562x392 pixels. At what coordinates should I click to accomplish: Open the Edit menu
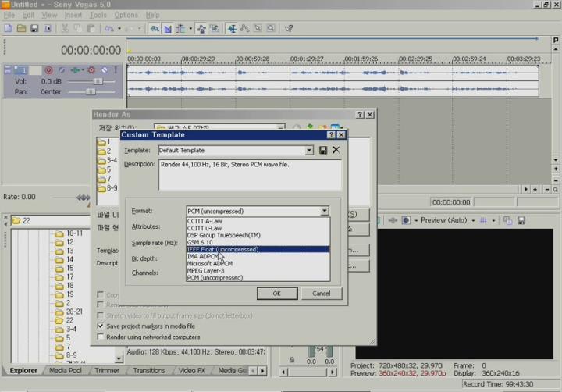tap(28, 15)
